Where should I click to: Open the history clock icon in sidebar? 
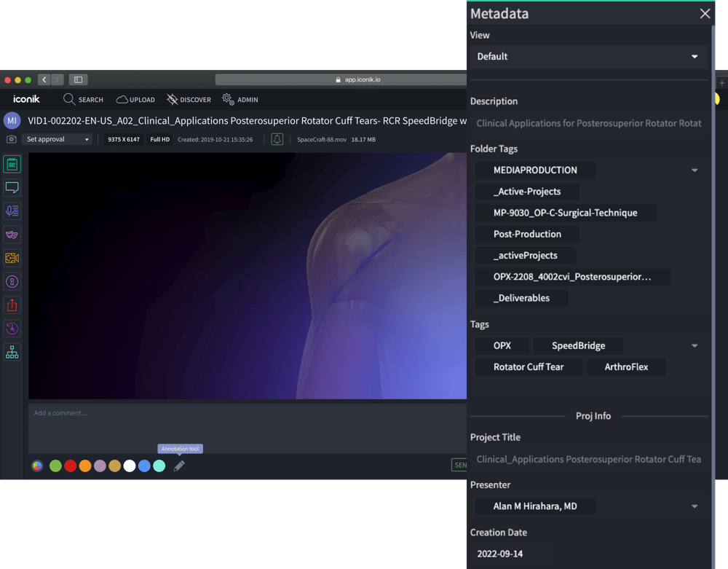[x=12, y=329]
